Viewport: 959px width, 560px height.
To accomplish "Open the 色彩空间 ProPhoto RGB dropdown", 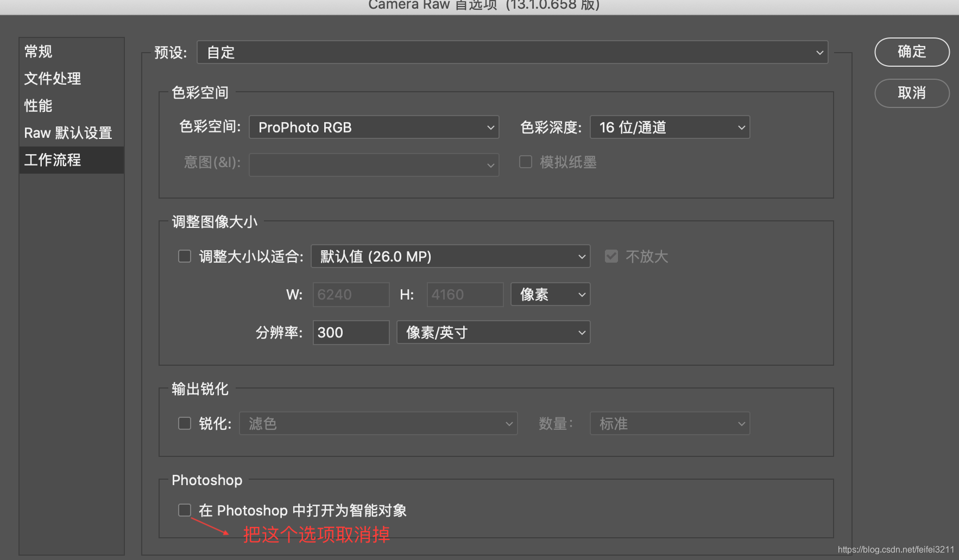I will tap(374, 128).
